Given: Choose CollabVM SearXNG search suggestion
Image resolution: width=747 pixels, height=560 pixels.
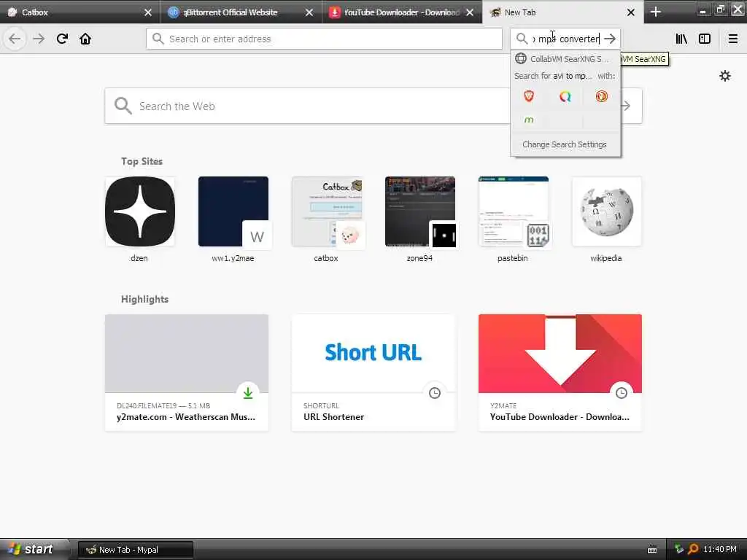Looking at the screenshot, I should point(565,58).
